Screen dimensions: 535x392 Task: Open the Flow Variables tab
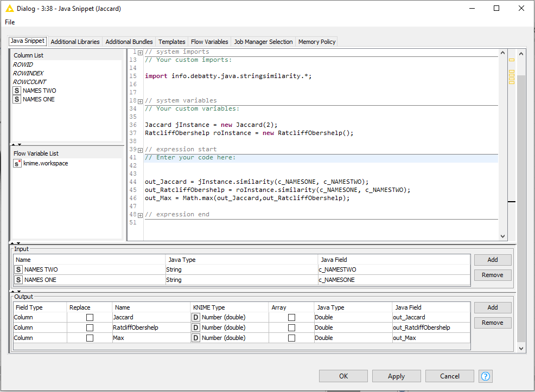pos(209,42)
